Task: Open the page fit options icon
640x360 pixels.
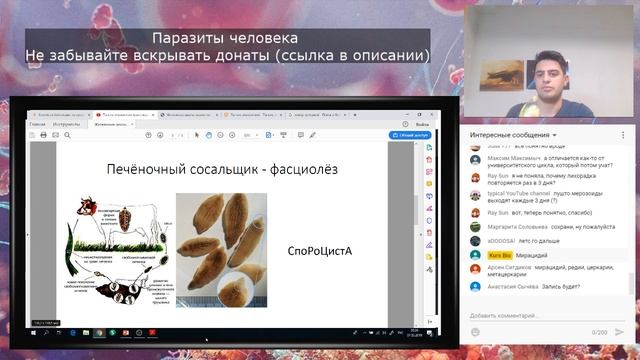Action: (x=269, y=135)
